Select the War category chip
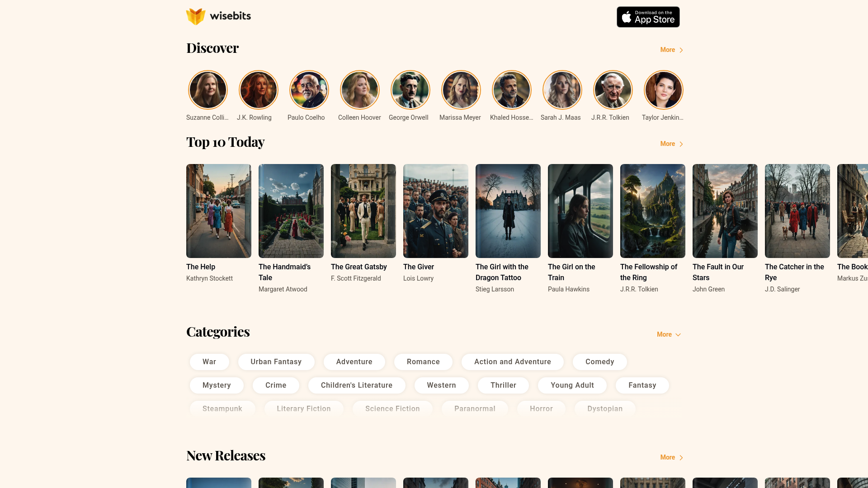 (x=209, y=362)
